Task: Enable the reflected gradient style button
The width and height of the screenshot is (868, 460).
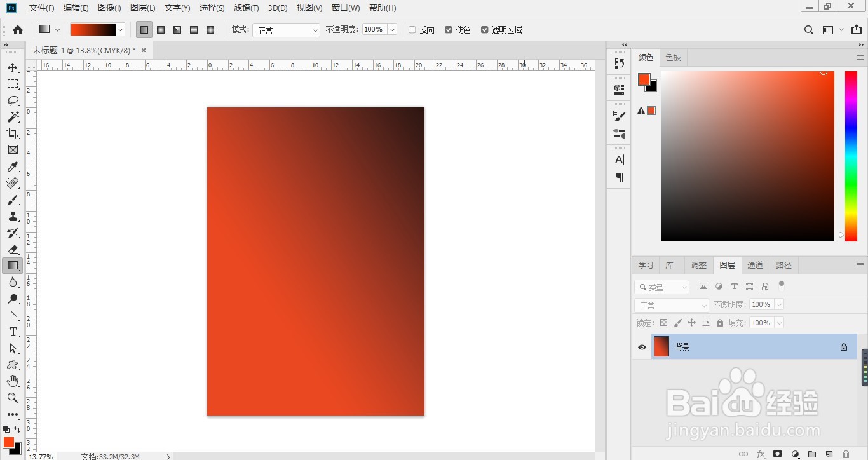Action: [x=194, y=30]
